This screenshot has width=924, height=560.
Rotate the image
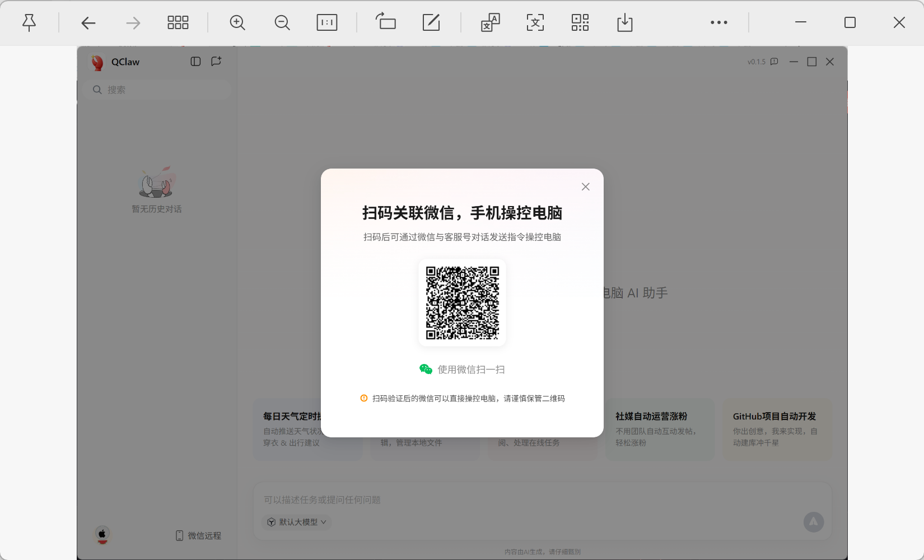386,21
